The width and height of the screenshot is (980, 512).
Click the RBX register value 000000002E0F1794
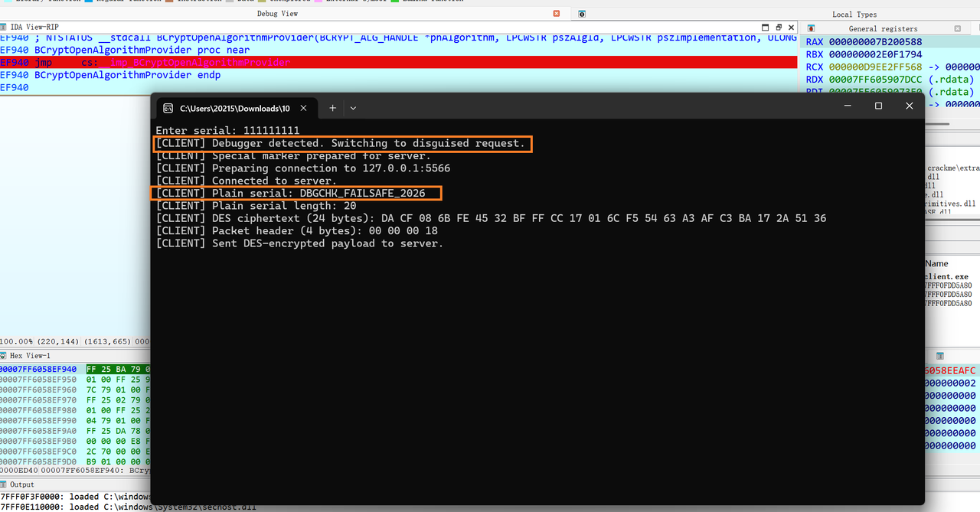point(874,54)
